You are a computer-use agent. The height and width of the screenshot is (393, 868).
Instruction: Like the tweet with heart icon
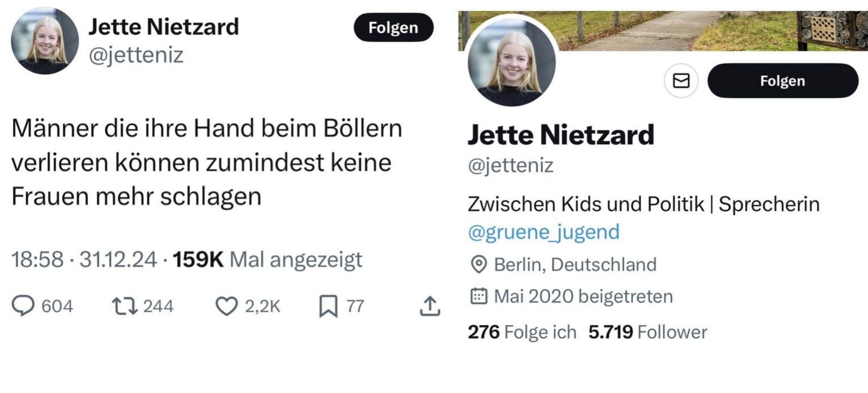227,306
